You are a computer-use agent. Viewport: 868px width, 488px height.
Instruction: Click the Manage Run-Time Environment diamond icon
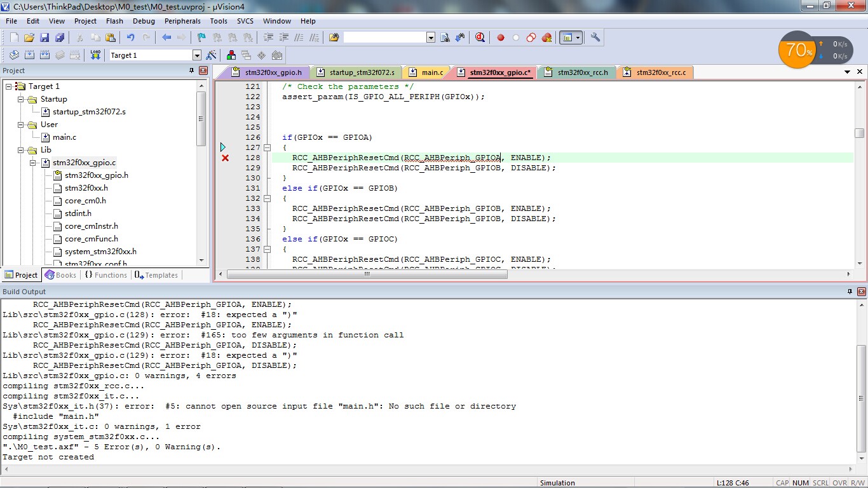pos(262,55)
